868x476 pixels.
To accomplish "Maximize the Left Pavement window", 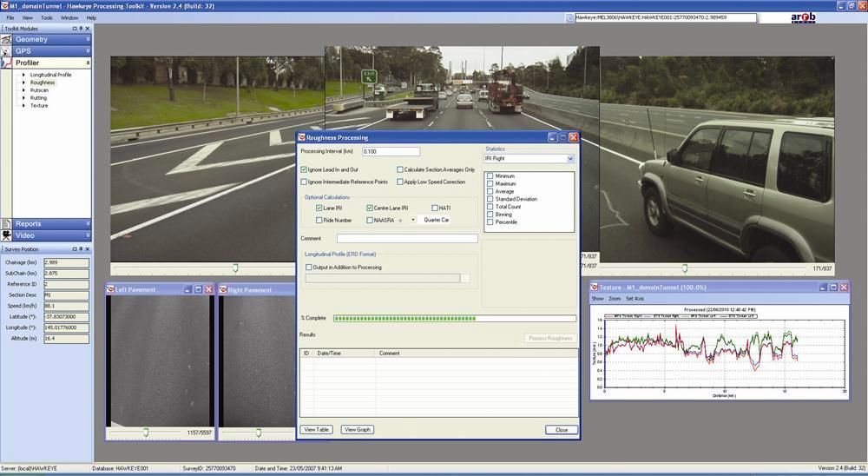I will click(x=198, y=289).
